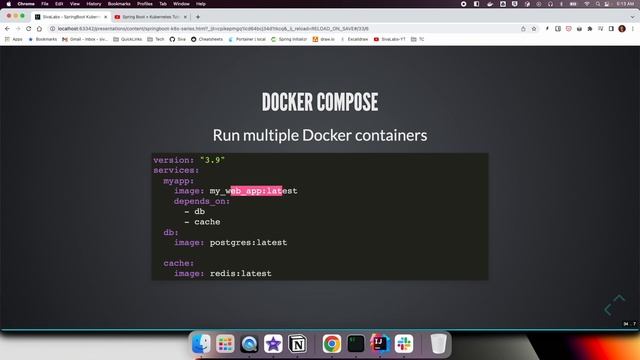
Task: Open the Portainer local bookmark
Action: coord(247,39)
